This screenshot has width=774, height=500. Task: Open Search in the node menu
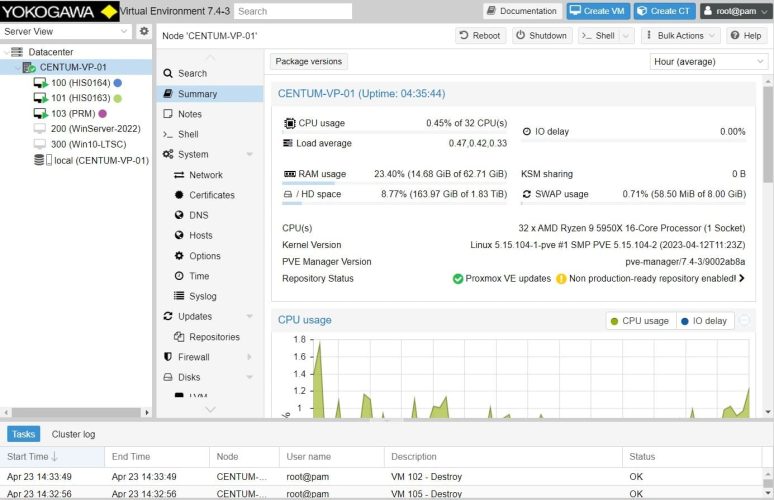pyautogui.click(x=209, y=73)
